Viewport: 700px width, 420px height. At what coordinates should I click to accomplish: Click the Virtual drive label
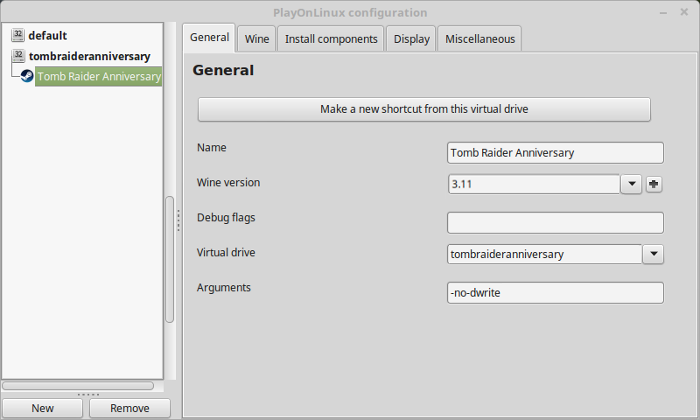226,253
